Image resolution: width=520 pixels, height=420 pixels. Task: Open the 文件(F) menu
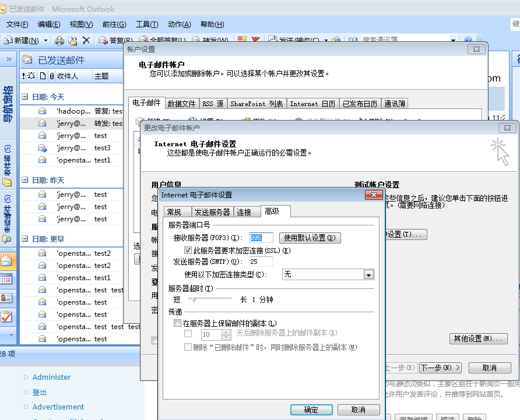pos(17,24)
